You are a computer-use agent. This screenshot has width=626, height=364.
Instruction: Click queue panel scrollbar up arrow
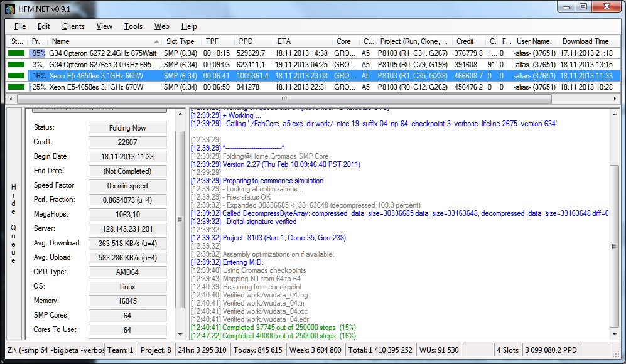point(180,115)
